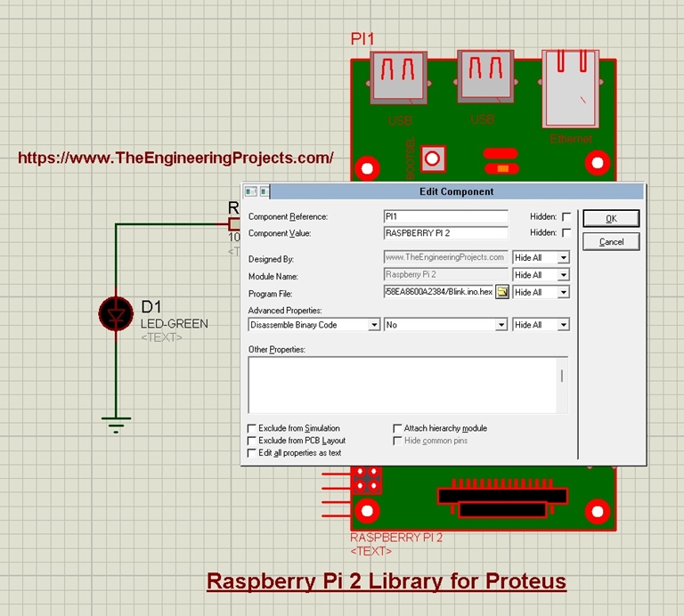The width and height of the screenshot is (684, 616).
Task: Click the right USB port on the Pi board
Action: pyautogui.click(x=485, y=77)
